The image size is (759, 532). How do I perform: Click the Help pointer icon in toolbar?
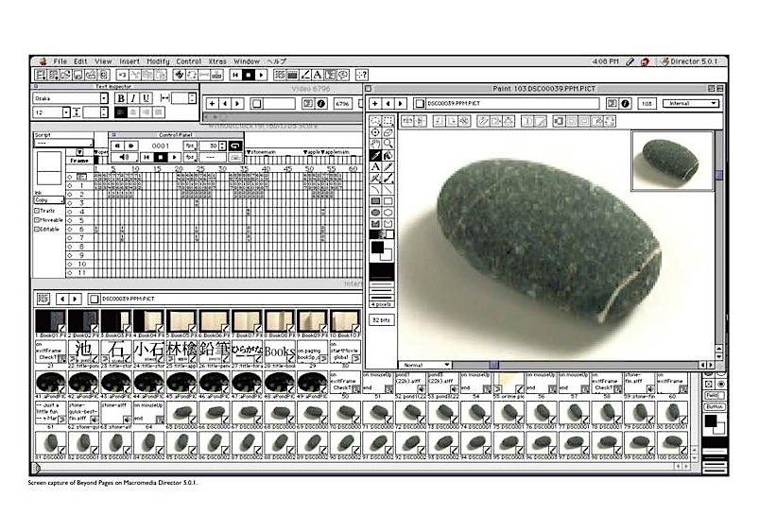coord(362,75)
